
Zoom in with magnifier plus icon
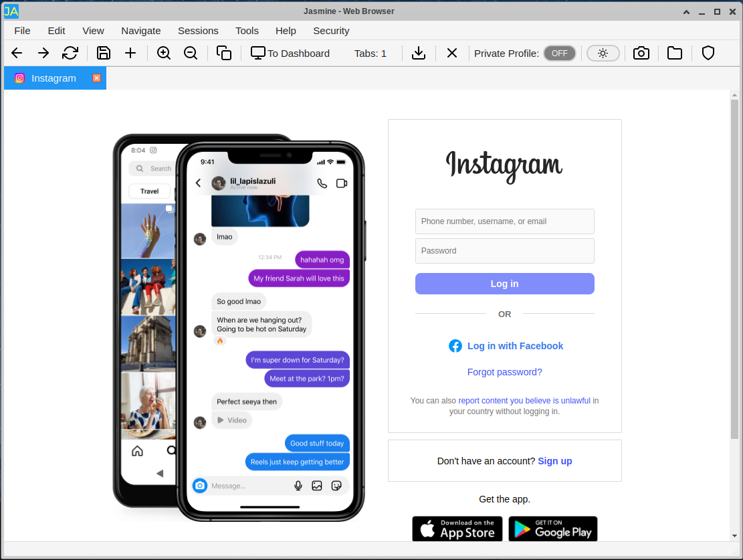click(x=164, y=53)
